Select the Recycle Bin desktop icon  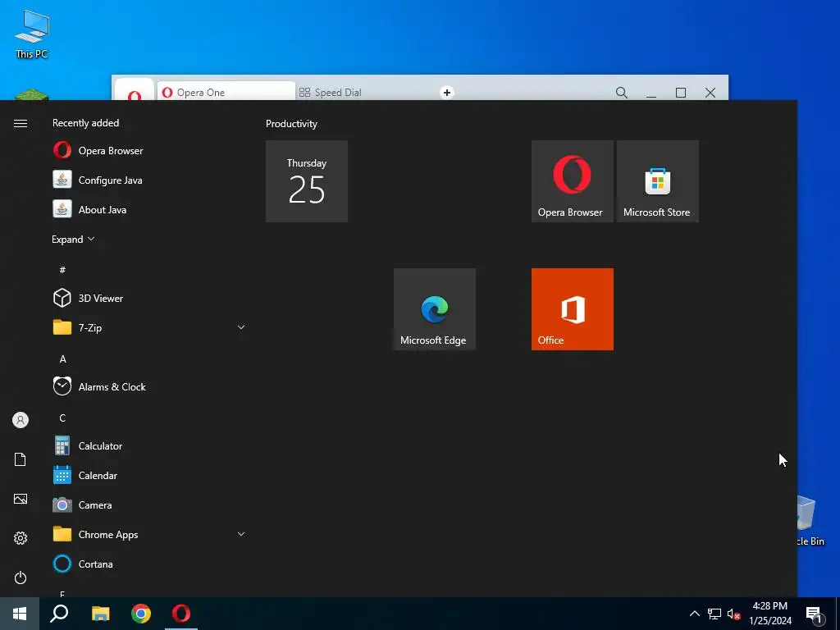point(811,521)
